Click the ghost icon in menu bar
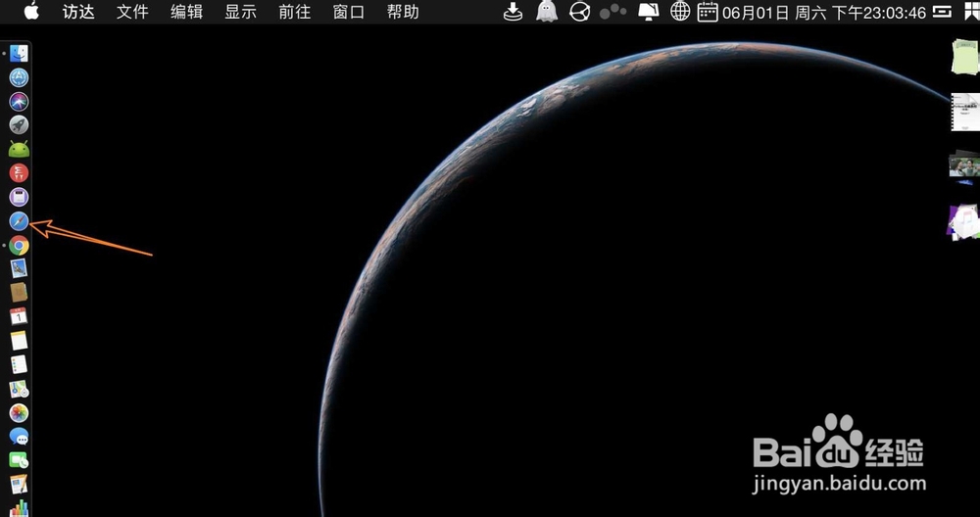This screenshot has width=980, height=517. 547,11
